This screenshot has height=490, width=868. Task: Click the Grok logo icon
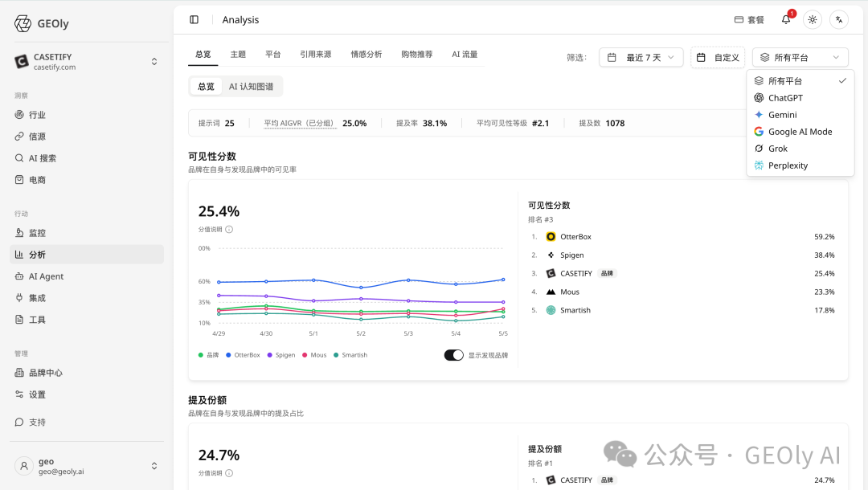point(759,149)
